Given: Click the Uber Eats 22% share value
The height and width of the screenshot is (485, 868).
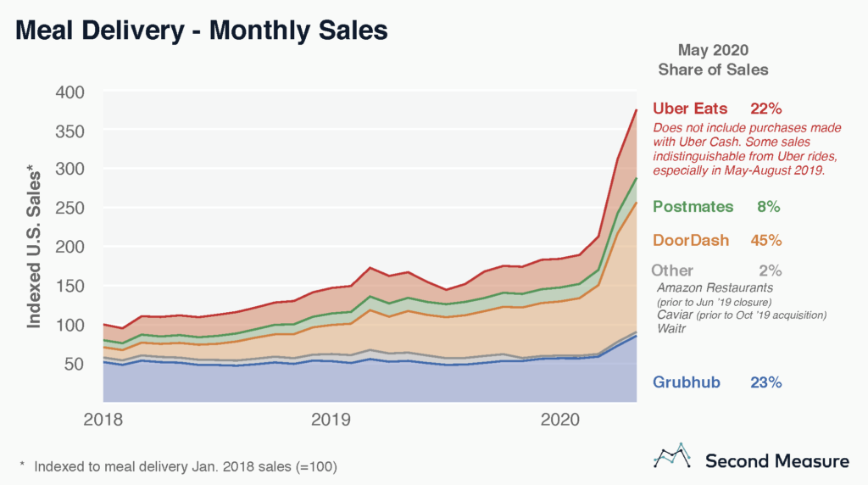Looking at the screenshot, I should coord(765,109).
